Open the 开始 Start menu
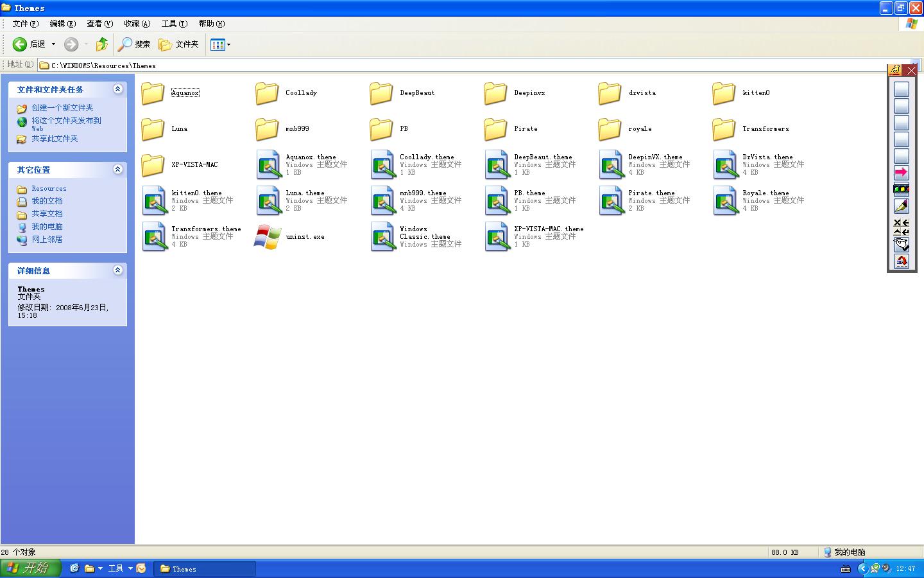The image size is (924, 578). [30, 568]
